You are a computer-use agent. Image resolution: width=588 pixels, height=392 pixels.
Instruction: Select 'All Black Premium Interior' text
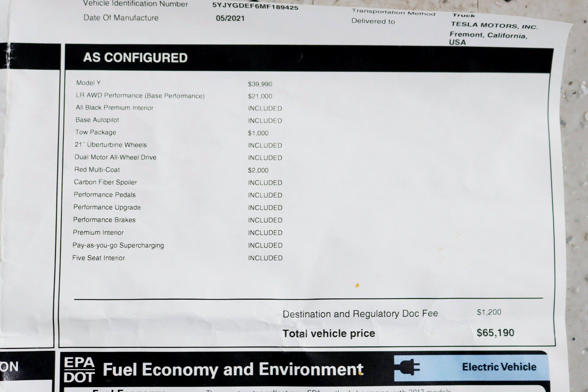click(x=114, y=108)
